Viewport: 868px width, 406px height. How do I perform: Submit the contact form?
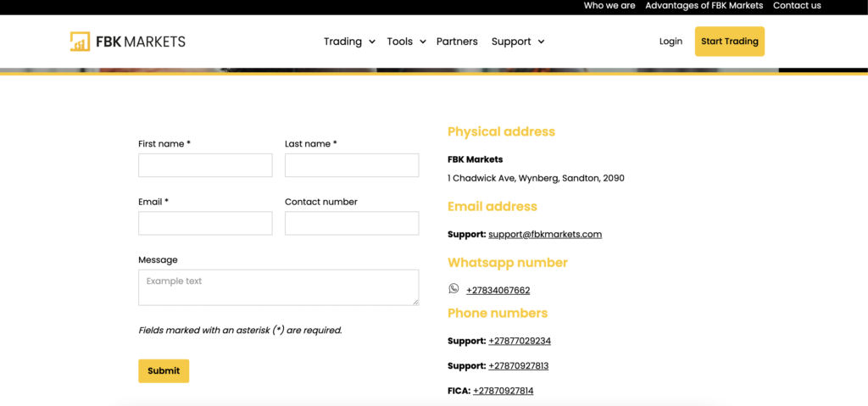[164, 371]
